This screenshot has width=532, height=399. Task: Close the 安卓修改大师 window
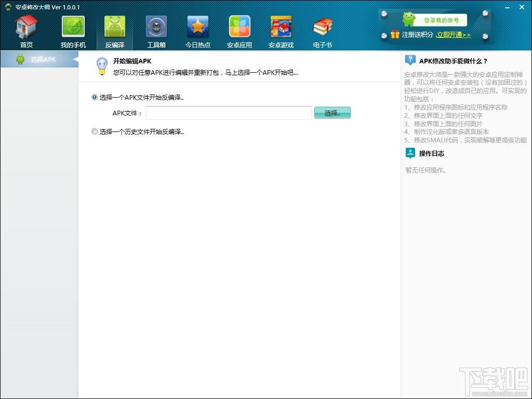522,7
